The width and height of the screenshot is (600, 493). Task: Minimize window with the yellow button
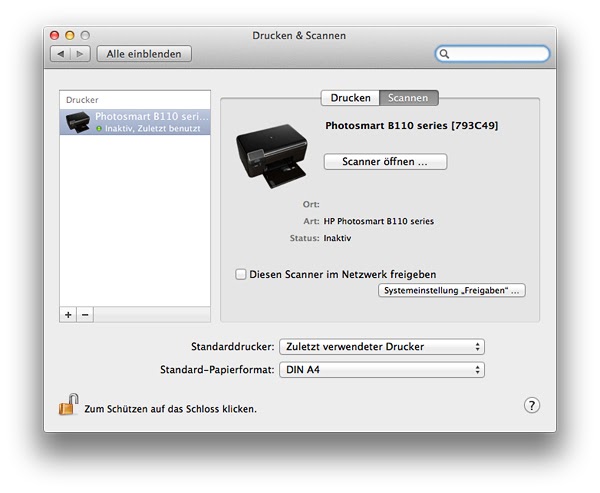(70, 36)
